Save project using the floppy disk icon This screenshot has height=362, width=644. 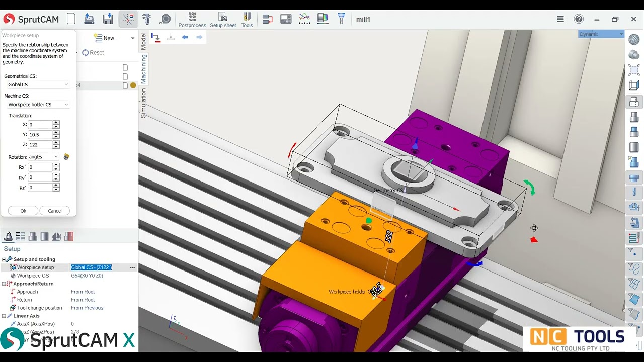(108, 19)
